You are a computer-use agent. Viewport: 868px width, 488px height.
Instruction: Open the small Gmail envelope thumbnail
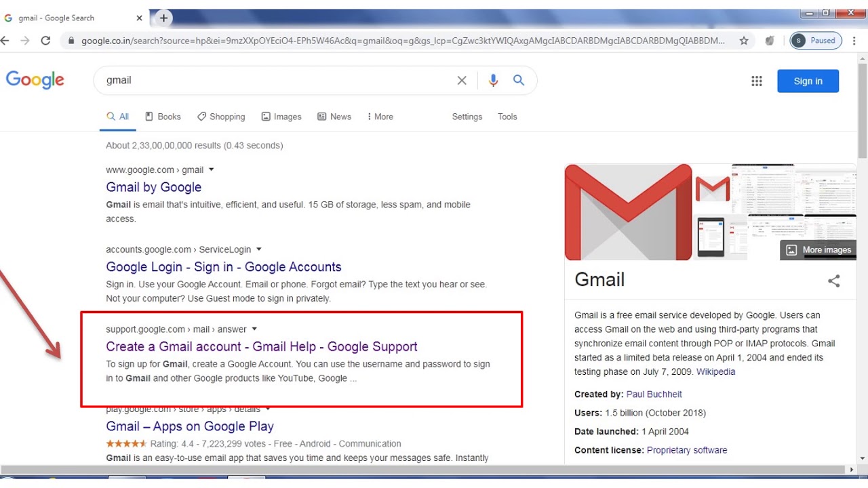pos(712,189)
